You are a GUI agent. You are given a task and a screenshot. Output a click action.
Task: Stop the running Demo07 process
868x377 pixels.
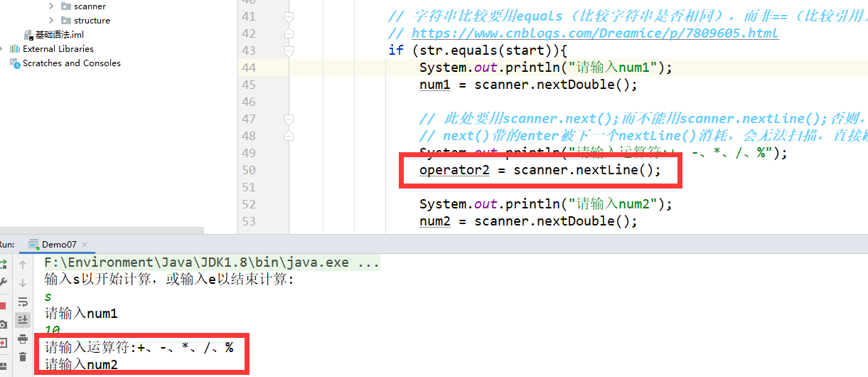(x=3, y=306)
